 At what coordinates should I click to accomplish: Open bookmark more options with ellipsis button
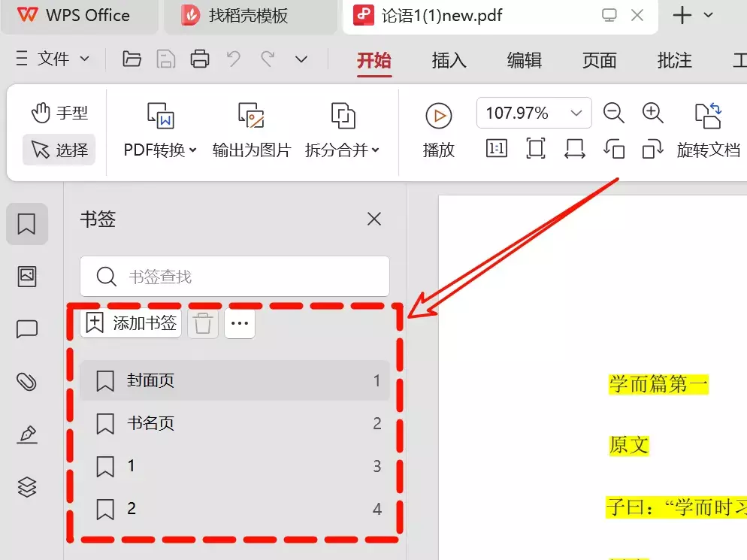(x=239, y=322)
